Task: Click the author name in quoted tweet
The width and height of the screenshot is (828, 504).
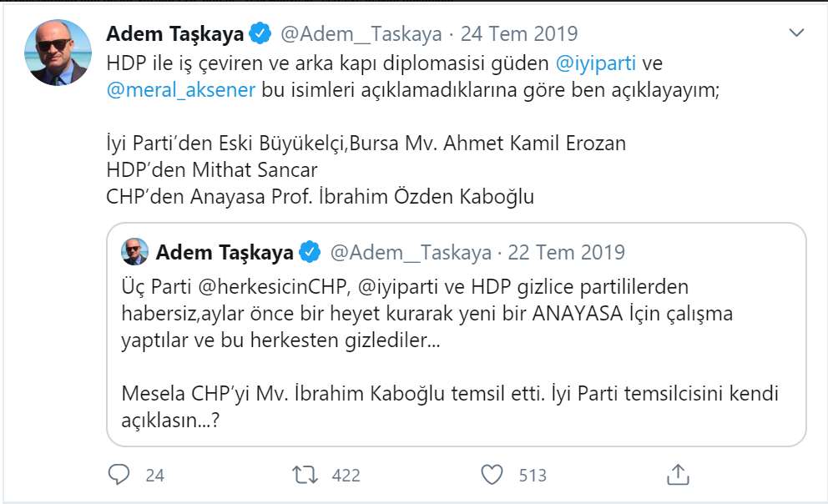Action: [x=225, y=252]
